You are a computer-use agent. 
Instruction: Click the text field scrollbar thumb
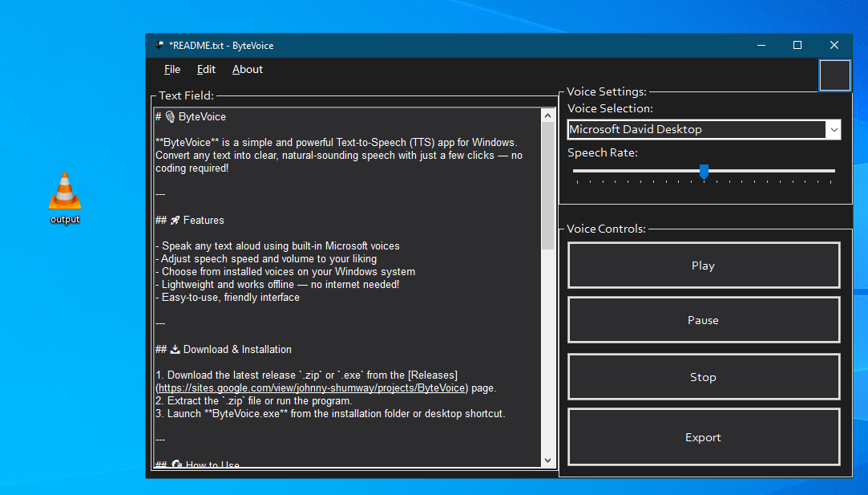[x=547, y=186]
